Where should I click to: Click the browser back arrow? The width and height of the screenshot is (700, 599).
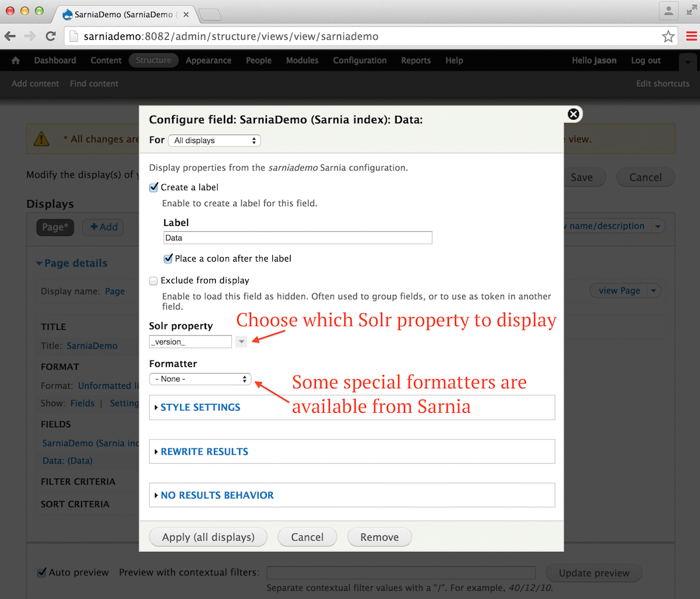(11, 36)
